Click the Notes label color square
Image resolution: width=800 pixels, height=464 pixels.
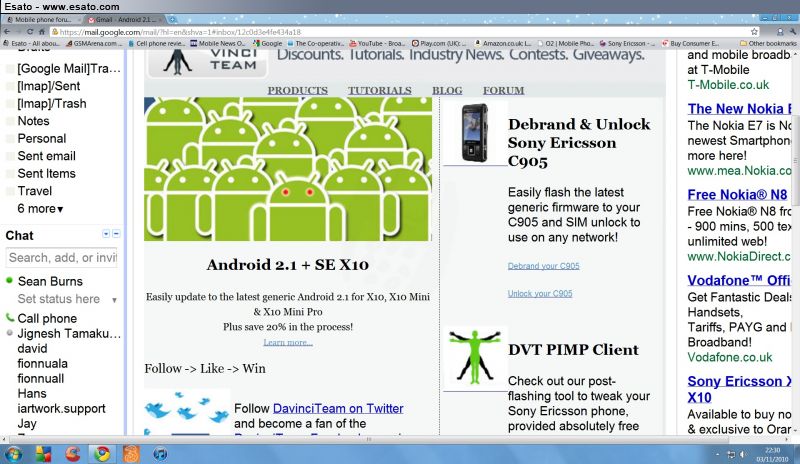tap(10, 121)
